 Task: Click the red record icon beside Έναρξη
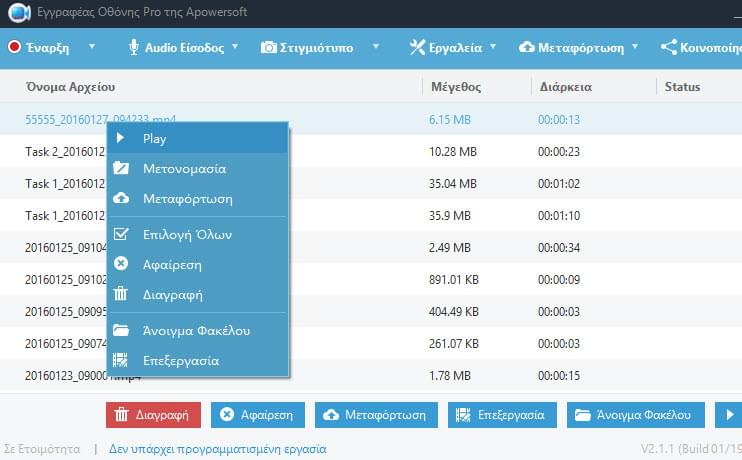(x=15, y=47)
